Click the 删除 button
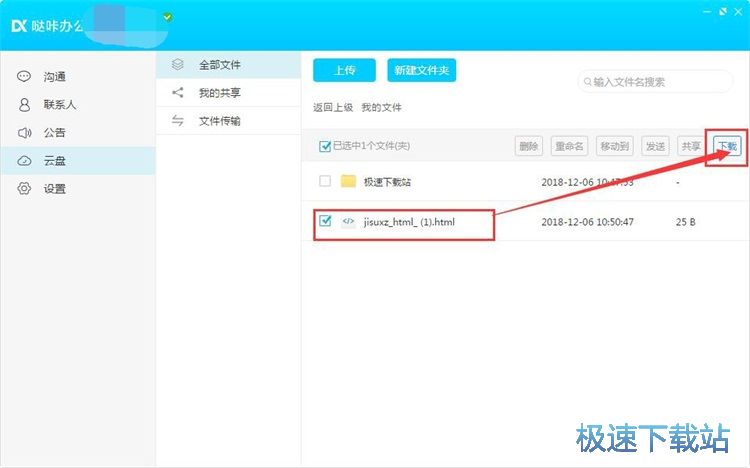This screenshot has width=750, height=468. pyautogui.click(x=529, y=146)
